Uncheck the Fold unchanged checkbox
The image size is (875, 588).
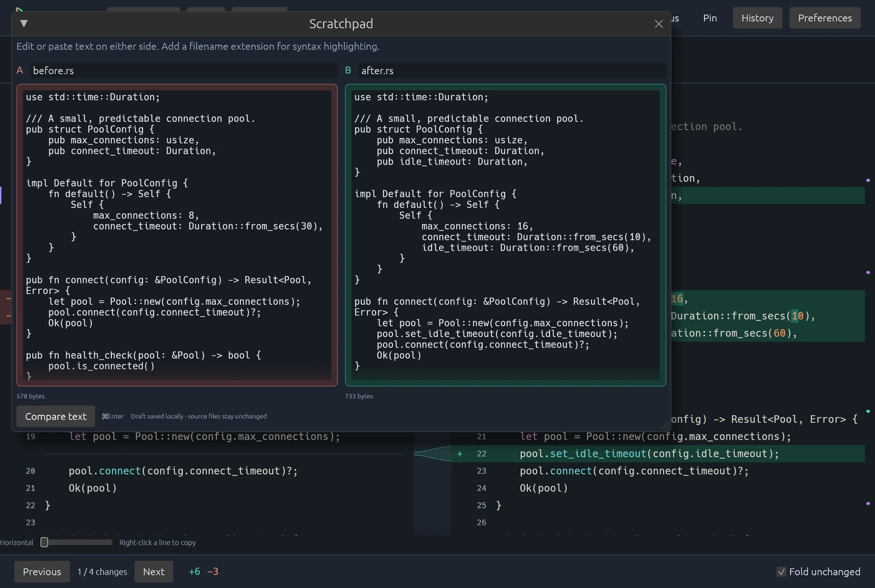[781, 572]
